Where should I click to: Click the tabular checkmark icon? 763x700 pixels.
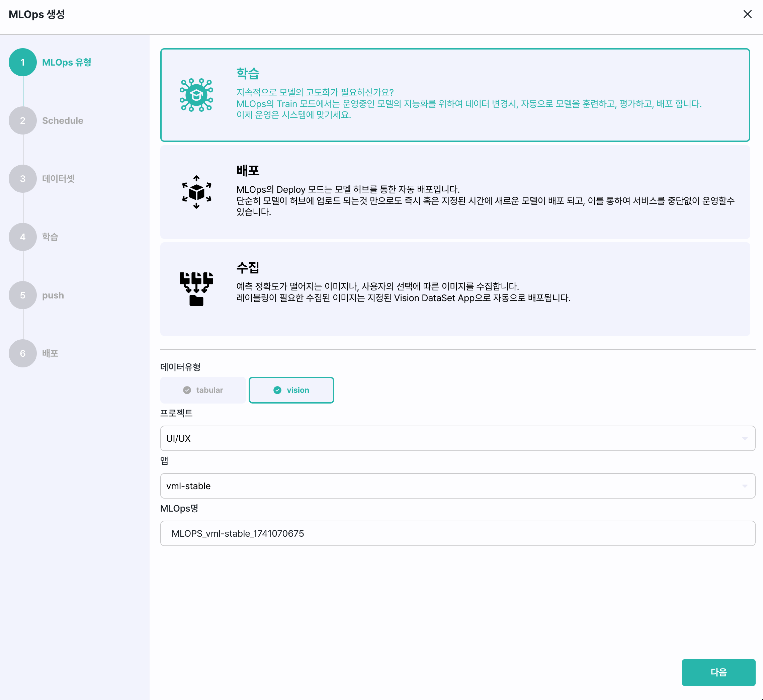[187, 390]
